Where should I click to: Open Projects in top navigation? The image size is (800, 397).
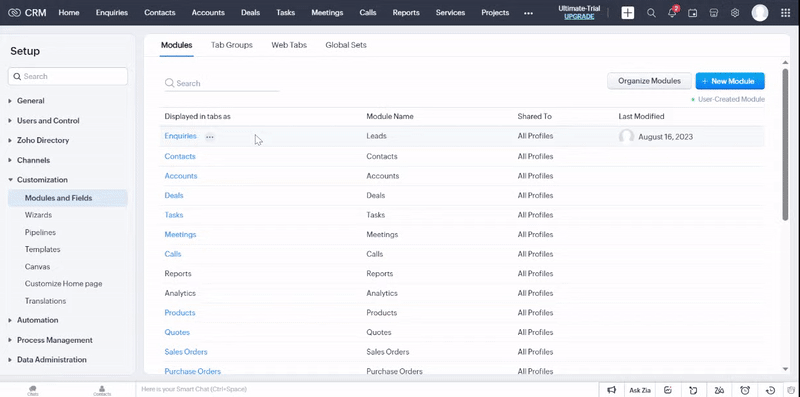coord(495,13)
